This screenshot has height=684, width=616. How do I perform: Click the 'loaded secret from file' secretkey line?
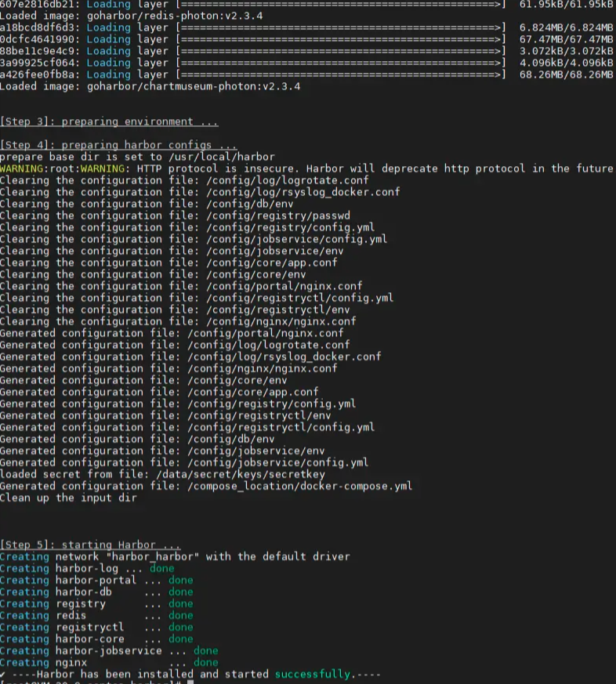tap(162, 475)
